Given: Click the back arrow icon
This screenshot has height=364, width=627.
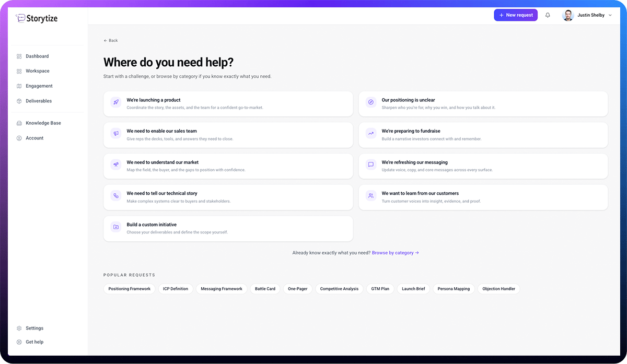Looking at the screenshot, I should tap(106, 41).
